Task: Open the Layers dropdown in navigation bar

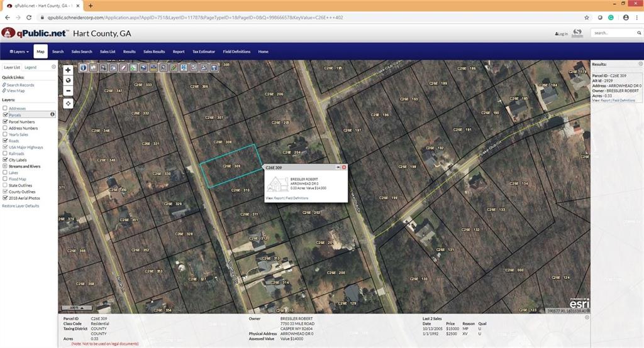Action: pyautogui.click(x=19, y=52)
